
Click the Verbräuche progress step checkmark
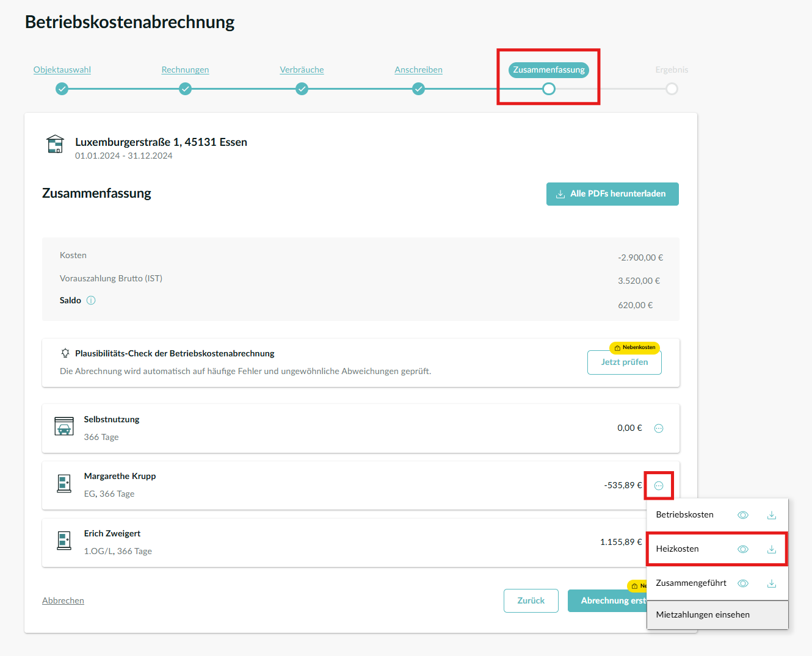(x=302, y=89)
